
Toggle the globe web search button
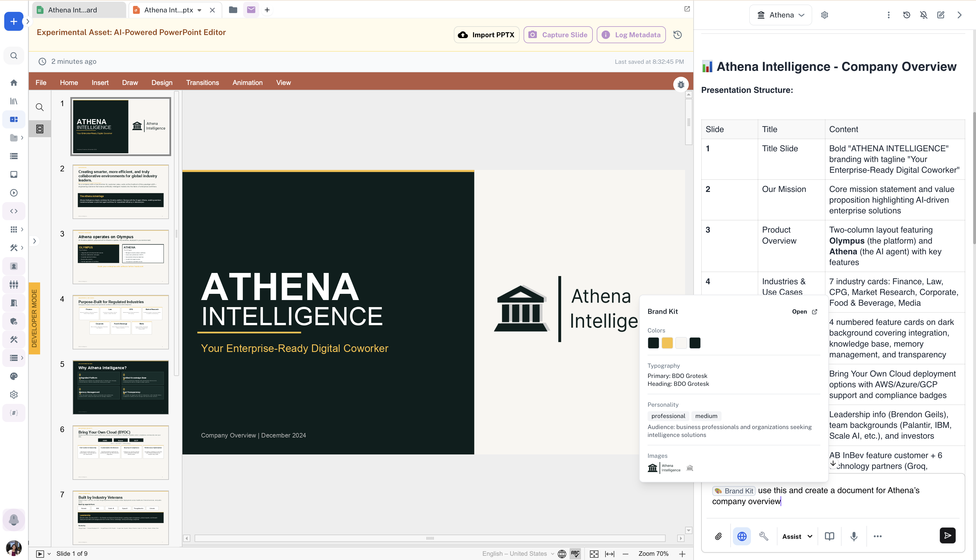pos(742,536)
